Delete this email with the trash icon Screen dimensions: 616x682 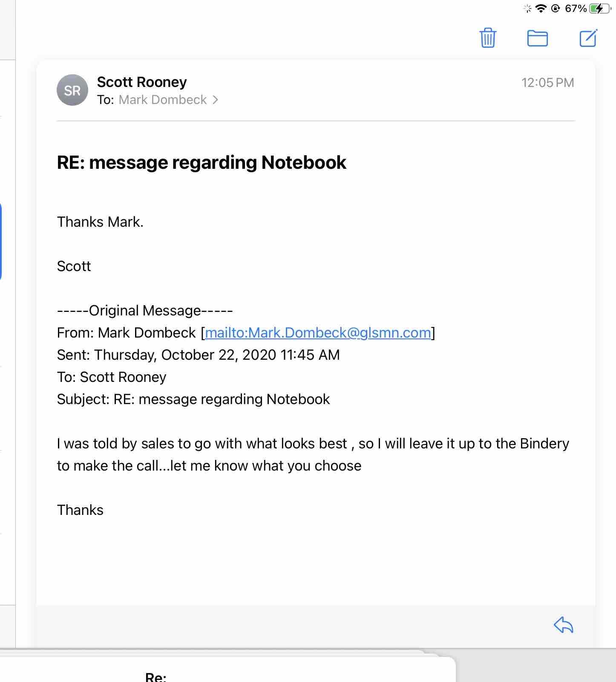488,38
